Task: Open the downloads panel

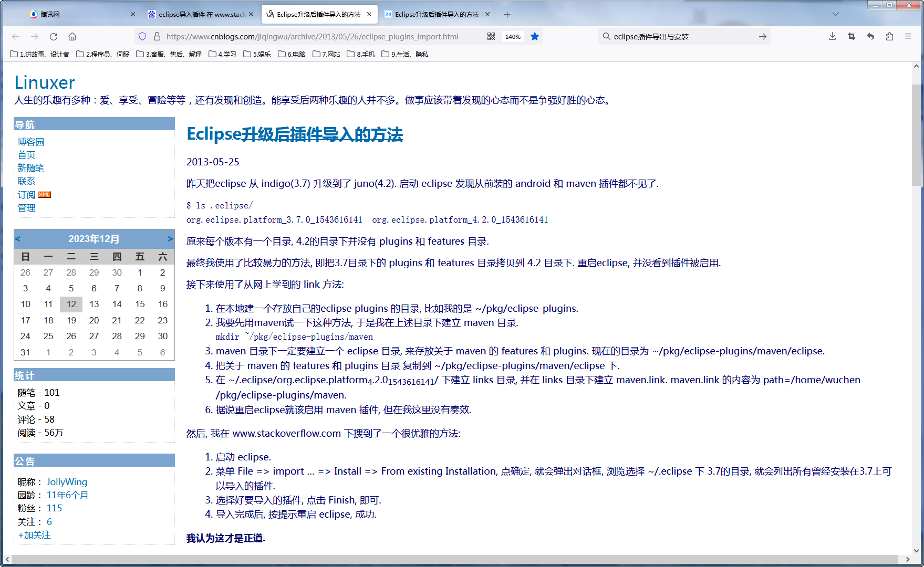Action: pyautogui.click(x=833, y=36)
